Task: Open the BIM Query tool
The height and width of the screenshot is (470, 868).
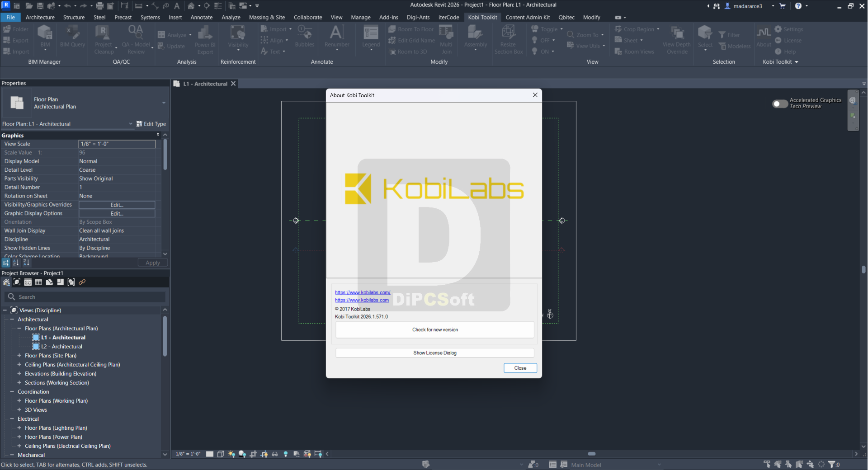Action: click(72, 36)
